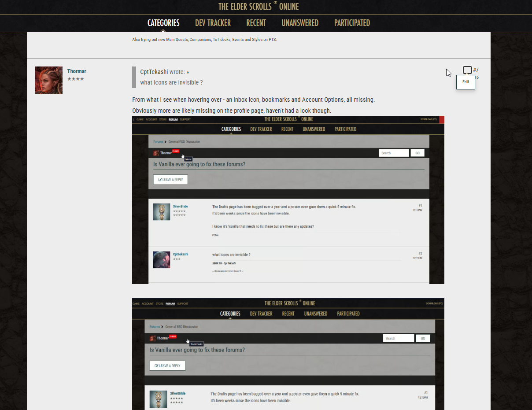Screen dimensions: 532x410
Task: Open the first embedded forum screenshot showing Inbox tooltip
Action: (288, 200)
